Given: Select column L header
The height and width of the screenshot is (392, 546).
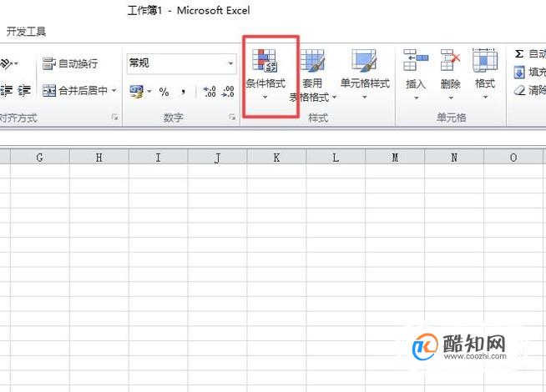Looking at the screenshot, I should point(336,158).
